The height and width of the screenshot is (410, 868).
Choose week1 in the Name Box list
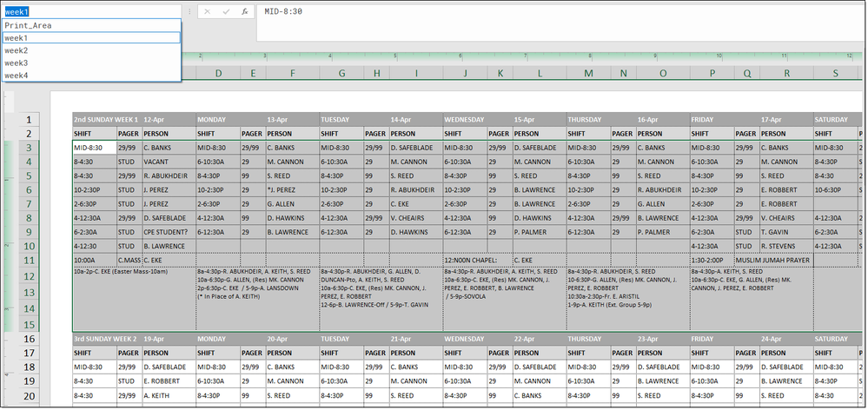[x=91, y=38]
